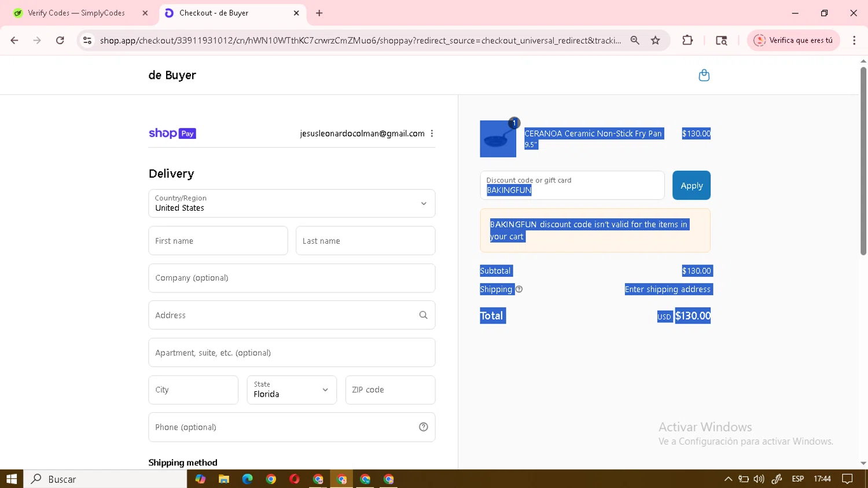Click the browser address bar URL
868x488 pixels.
coord(360,41)
